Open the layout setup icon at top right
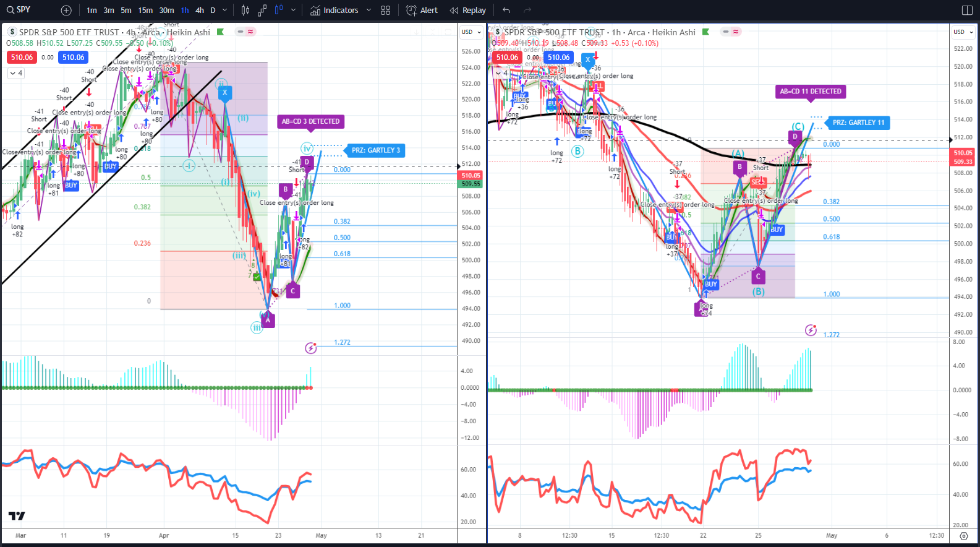Viewport: 980px width, 547px height. pos(968,10)
